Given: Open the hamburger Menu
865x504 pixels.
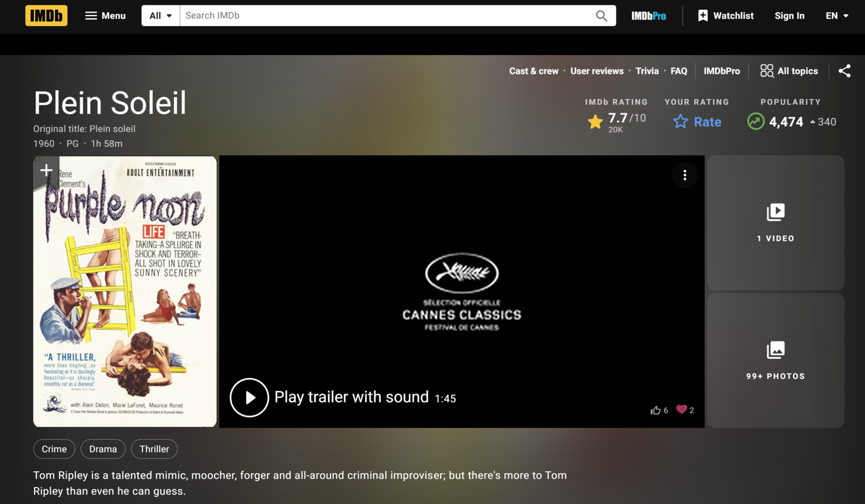Looking at the screenshot, I should pyautogui.click(x=105, y=16).
